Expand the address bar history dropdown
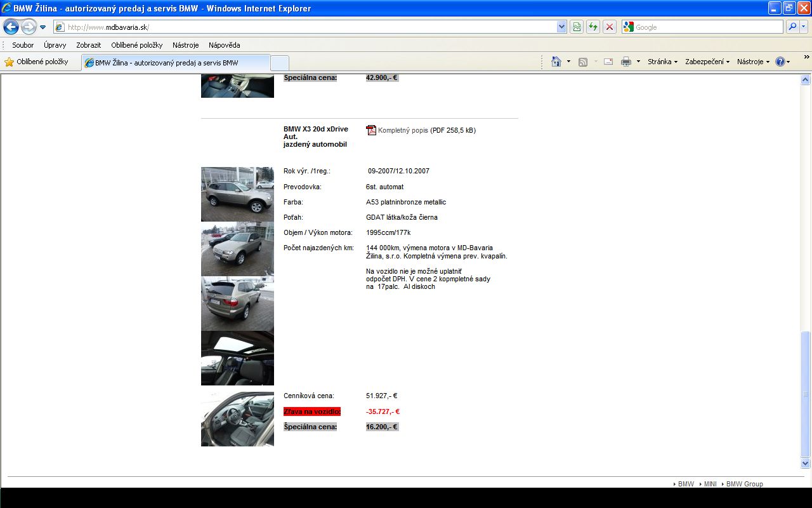The height and width of the screenshot is (508, 812). tap(561, 27)
